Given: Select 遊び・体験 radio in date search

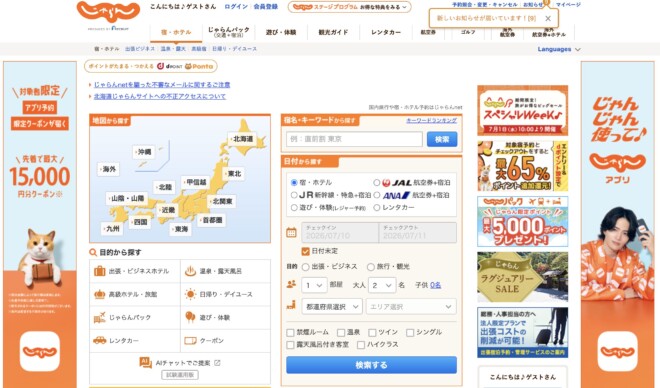Looking at the screenshot, I should click(x=294, y=207).
